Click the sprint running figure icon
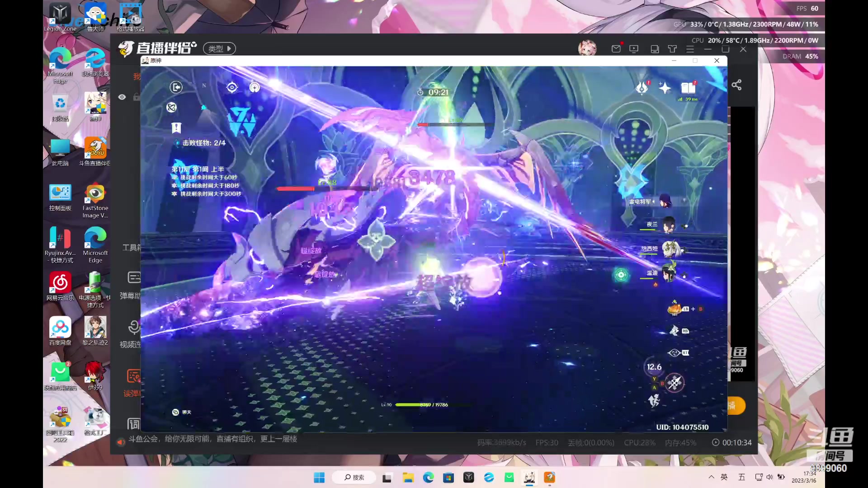 pyautogui.click(x=654, y=400)
